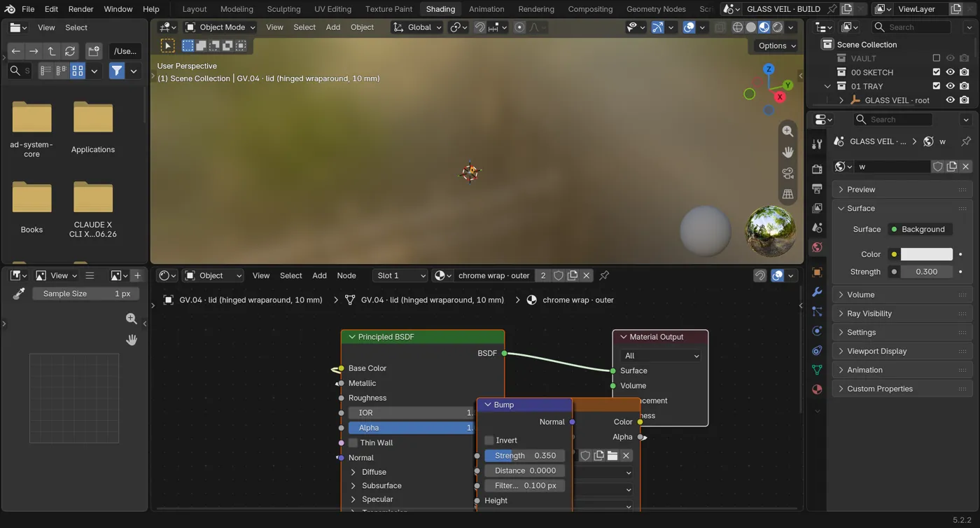Collapse the Surface panel
The height and width of the screenshot is (528, 980).
(x=902, y=208)
